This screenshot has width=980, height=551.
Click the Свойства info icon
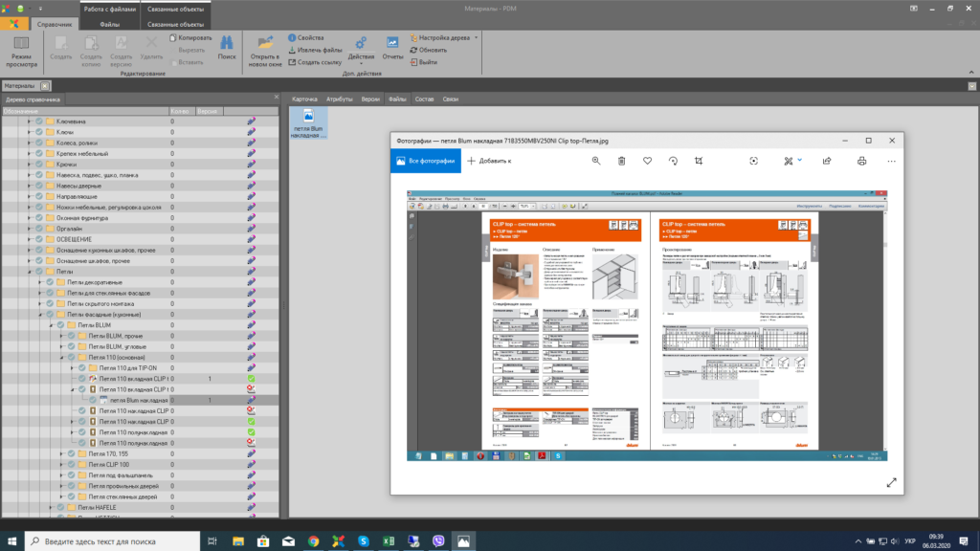click(x=292, y=37)
